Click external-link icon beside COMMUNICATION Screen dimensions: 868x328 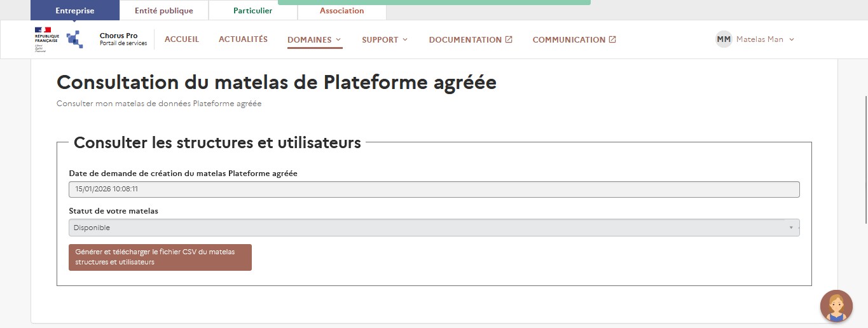tap(612, 39)
